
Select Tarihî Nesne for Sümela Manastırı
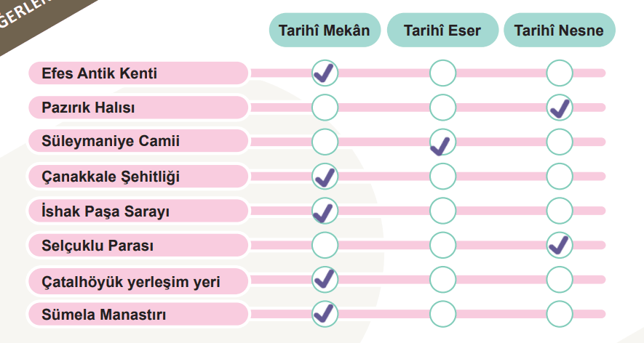[x=560, y=314]
